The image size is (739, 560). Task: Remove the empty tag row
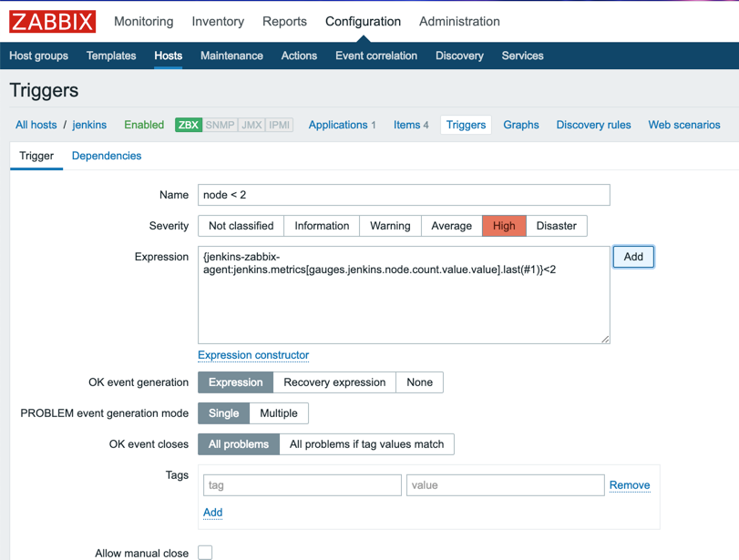tap(629, 484)
